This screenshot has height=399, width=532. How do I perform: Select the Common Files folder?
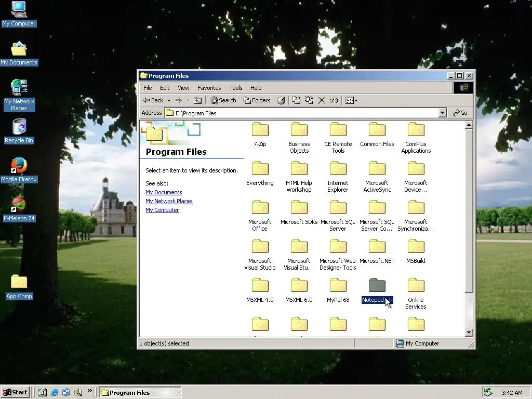coord(377,135)
